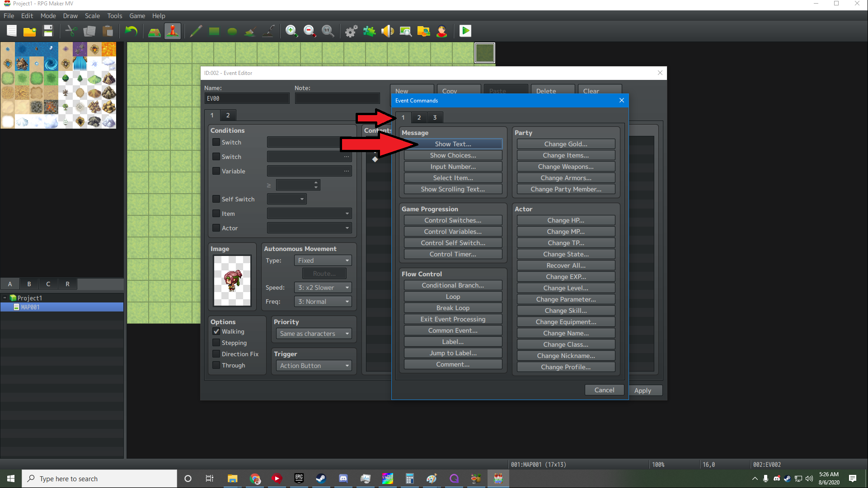Open the movement Speed dropdown
This screenshot has width=868, height=488.
tap(323, 288)
